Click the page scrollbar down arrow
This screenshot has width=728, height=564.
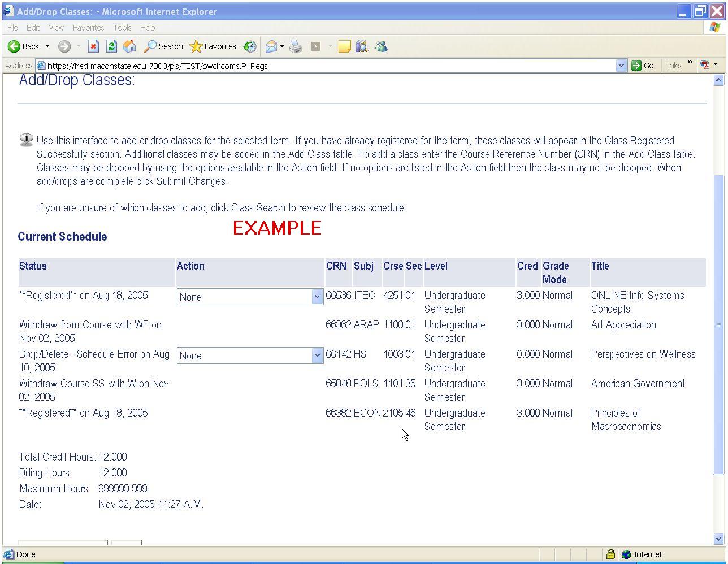(719, 539)
